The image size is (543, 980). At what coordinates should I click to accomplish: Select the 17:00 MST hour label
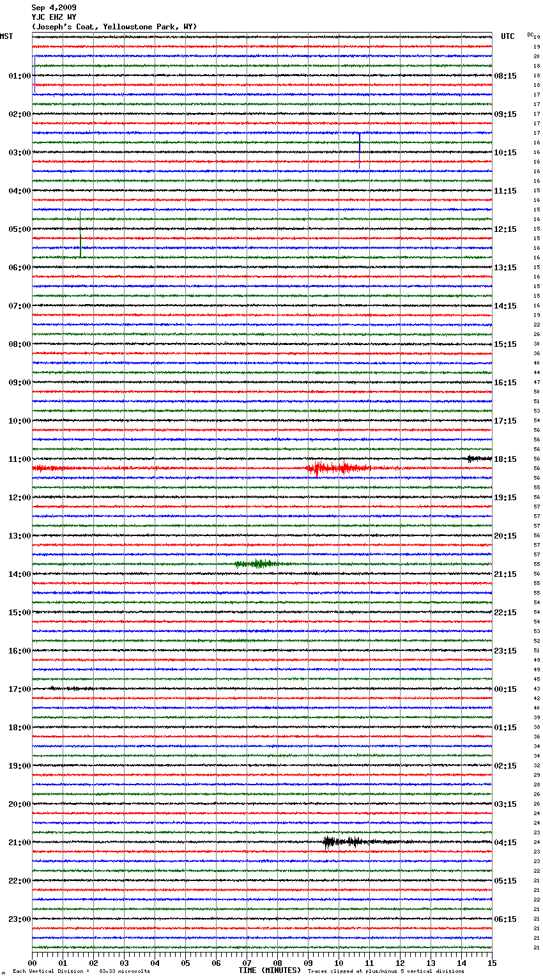pos(20,689)
